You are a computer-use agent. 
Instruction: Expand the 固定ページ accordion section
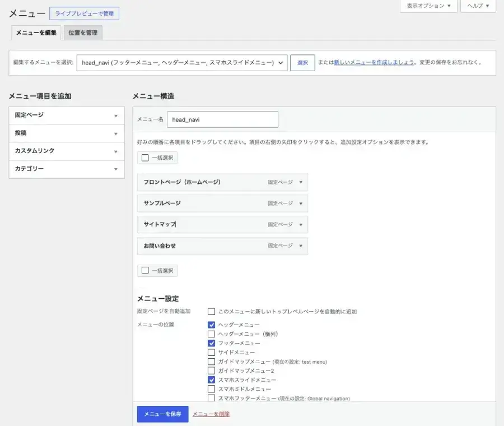[67, 115]
